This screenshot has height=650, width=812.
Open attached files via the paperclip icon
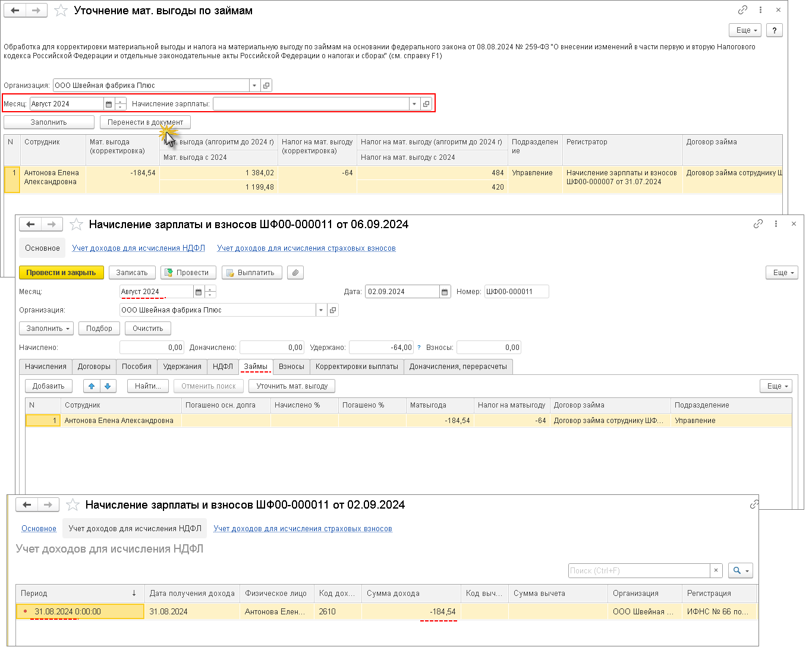[x=295, y=273]
